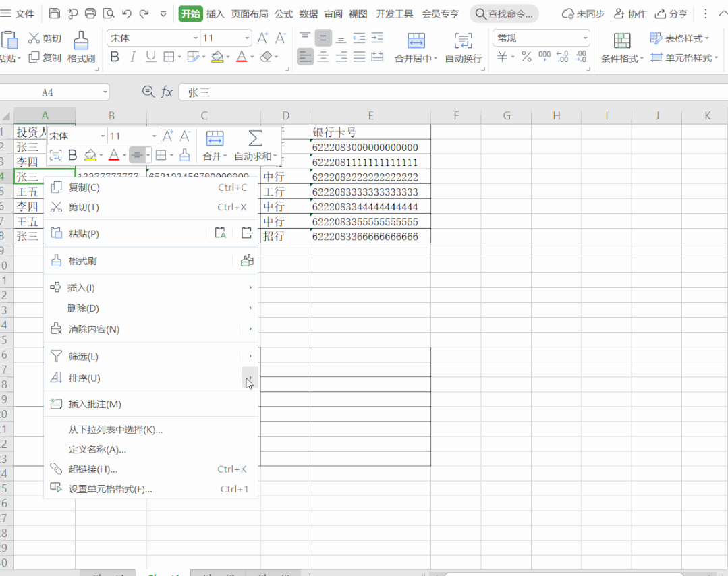
Task: Click the Save icon in quick access toolbar
Action: (x=55, y=13)
